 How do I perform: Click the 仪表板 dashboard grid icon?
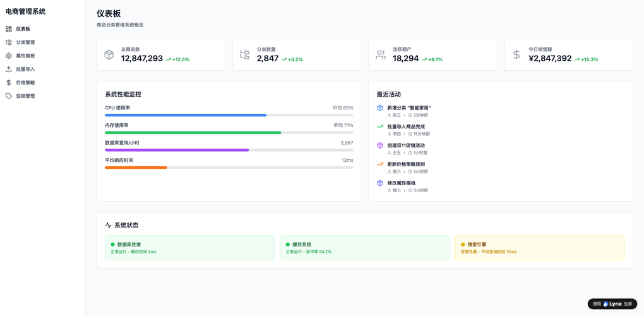click(9, 29)
